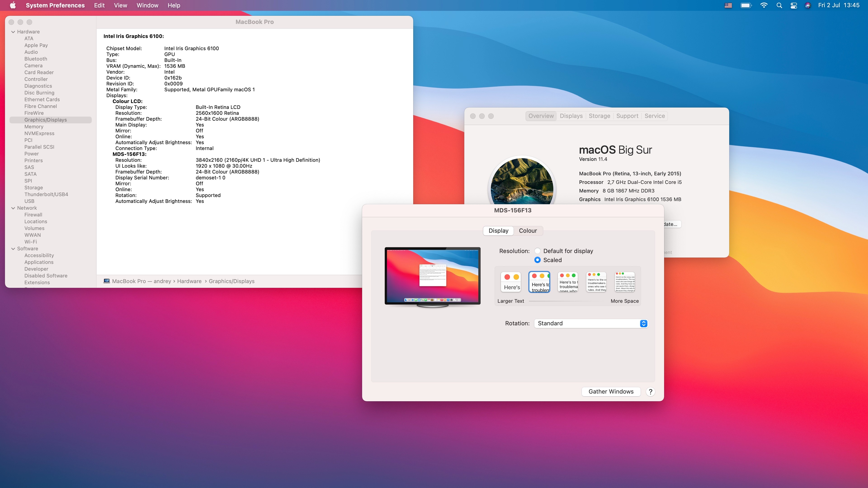Screen dimensions: 868x488
Task: Open Service tab in About This Mac
Action: [655, 116]
